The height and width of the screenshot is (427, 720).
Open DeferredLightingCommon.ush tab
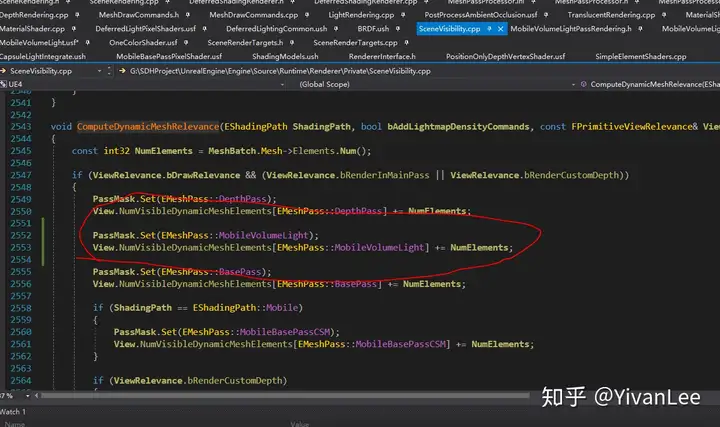276,28
